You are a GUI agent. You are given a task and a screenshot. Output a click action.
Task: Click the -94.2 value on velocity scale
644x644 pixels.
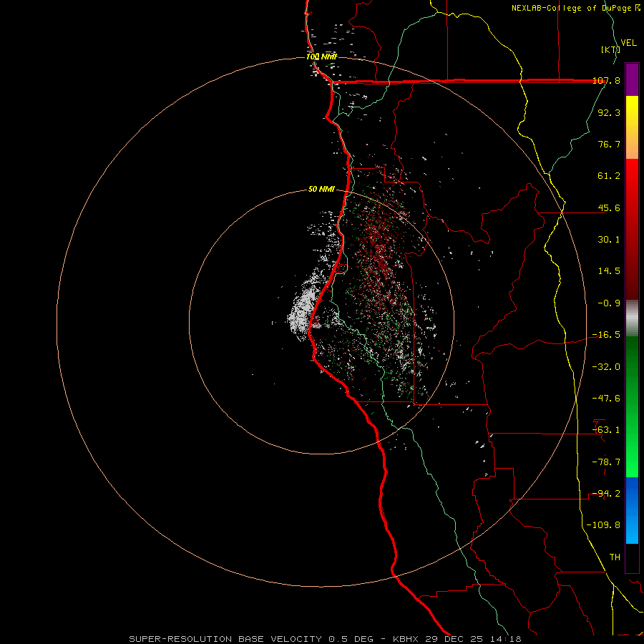click(606, 494)
